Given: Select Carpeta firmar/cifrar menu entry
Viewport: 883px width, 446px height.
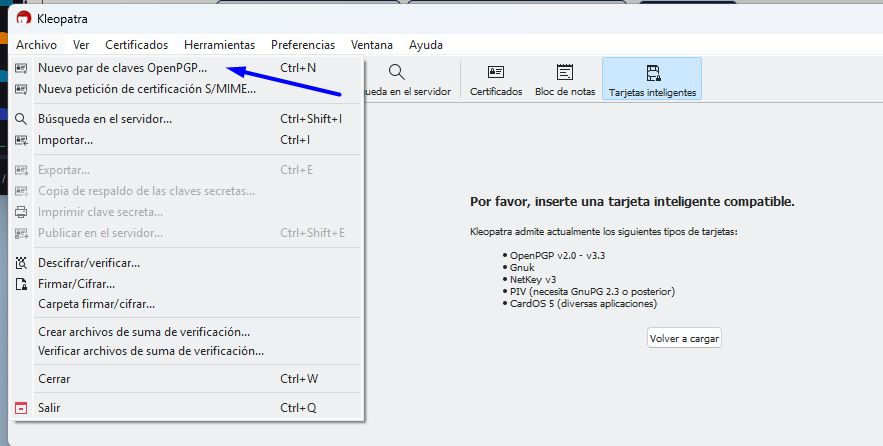Looking at the screenshot, I should [186, 304].
